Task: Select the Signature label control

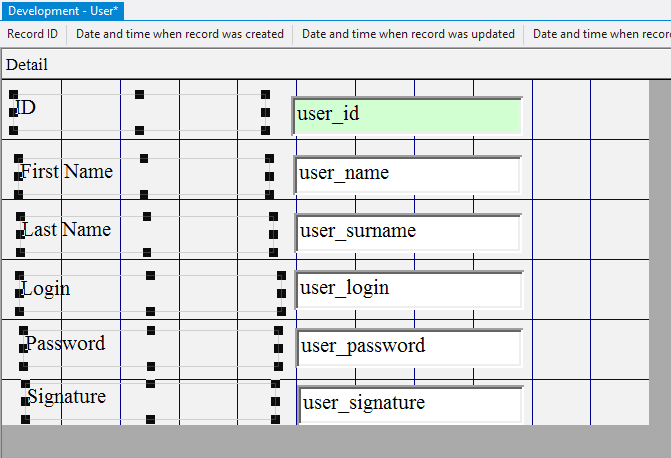Action: (66, 396)
